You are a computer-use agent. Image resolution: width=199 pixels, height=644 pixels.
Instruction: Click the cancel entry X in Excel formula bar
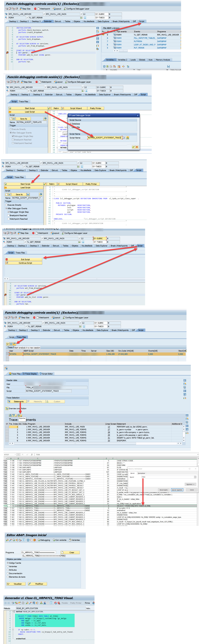click(x=22, y=455)
